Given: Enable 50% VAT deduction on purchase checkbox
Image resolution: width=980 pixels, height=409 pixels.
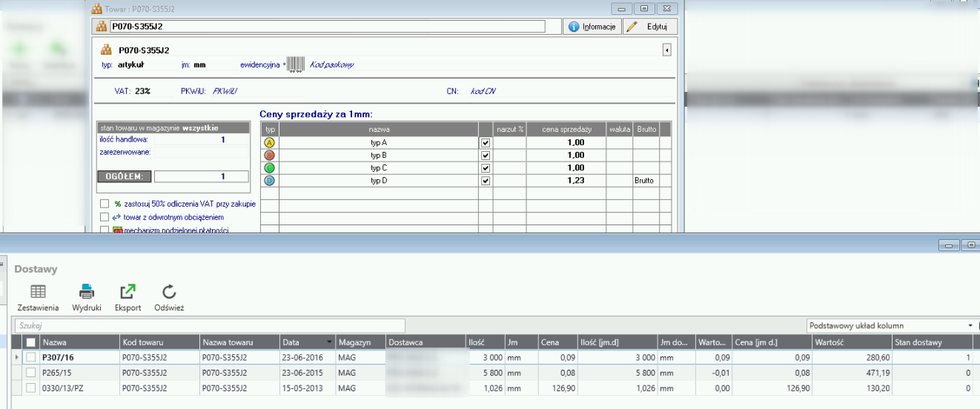Looking at the screenshot, I should [x=105, y=204].
